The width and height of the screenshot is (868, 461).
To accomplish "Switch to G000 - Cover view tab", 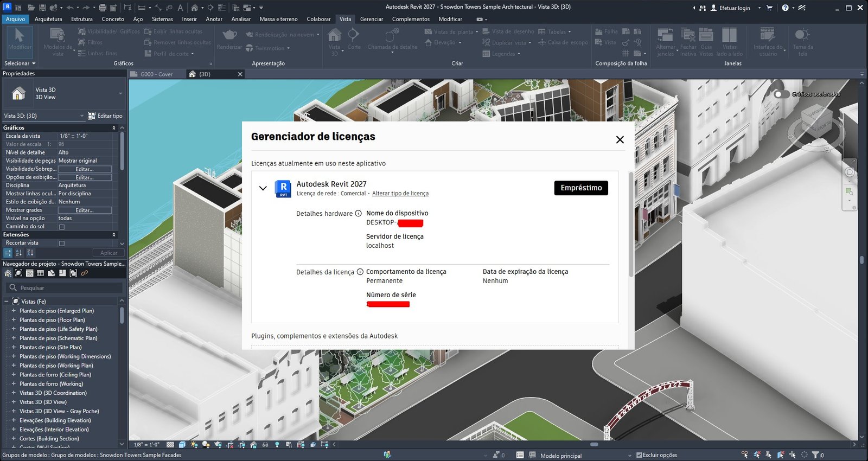I will pos(156,74).
